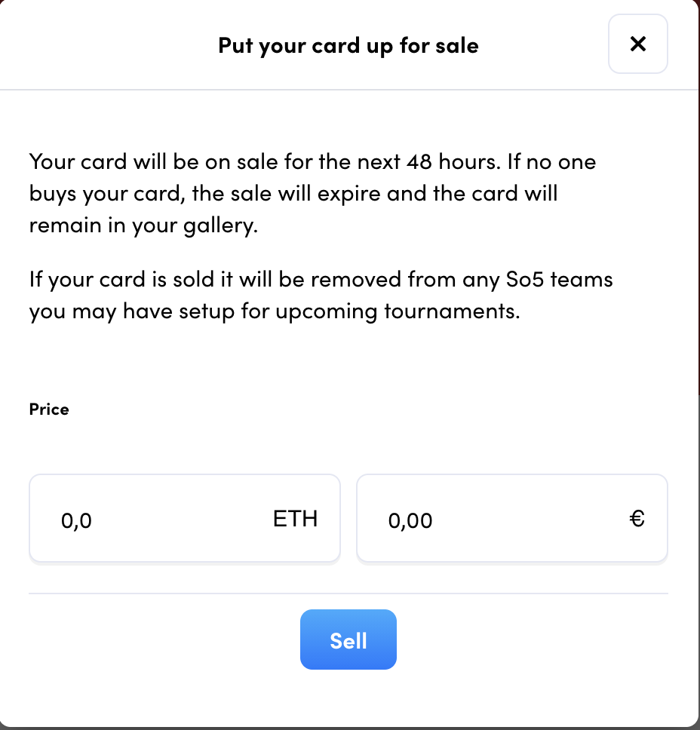Click the header divider below the title
Image resolution: width=700 pixels, height=730 pixels.
pyautogui.click(x=348, y=90)
